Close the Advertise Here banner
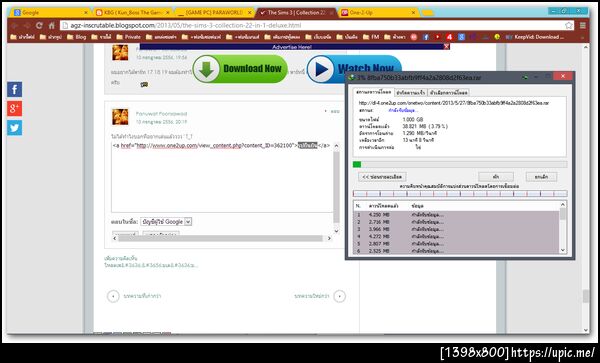This screenshot has width=600, height=363. [x=446, y=47]
